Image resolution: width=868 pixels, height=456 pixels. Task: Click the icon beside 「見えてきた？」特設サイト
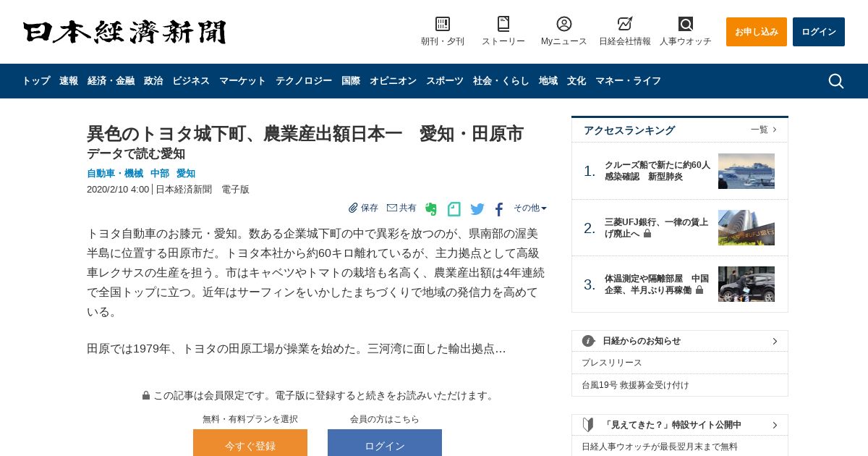coord(588,425)
